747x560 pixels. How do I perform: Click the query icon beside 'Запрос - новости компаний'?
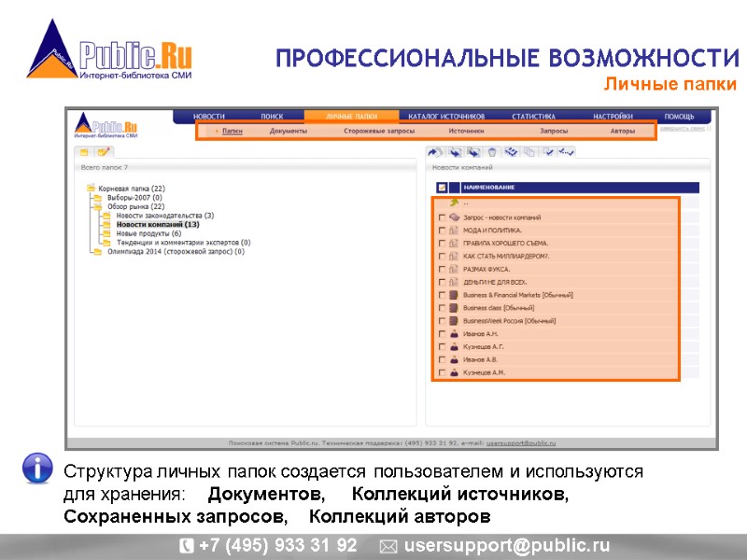click(455, 217)
